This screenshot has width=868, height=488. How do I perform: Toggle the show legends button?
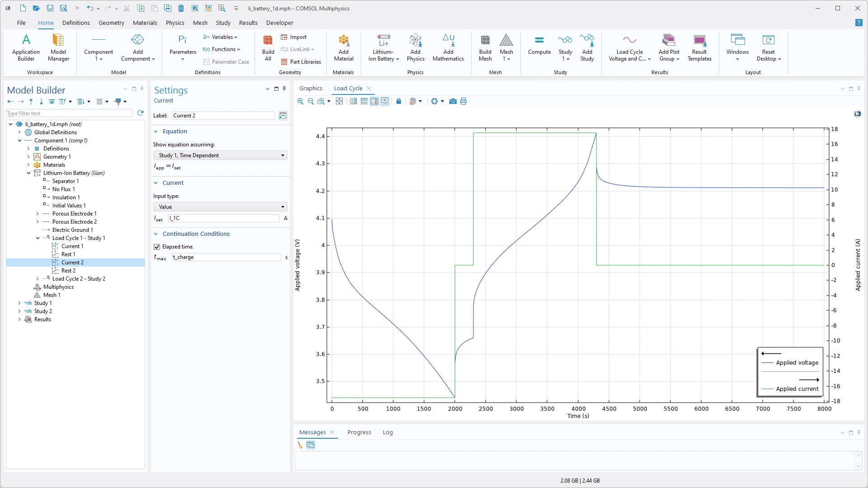385,101
